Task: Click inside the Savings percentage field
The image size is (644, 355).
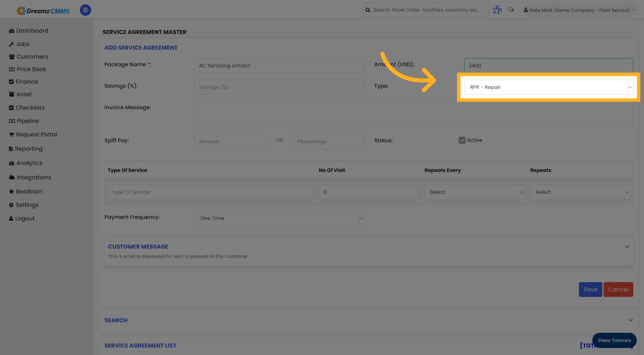Action: click(x=279, y=87)
